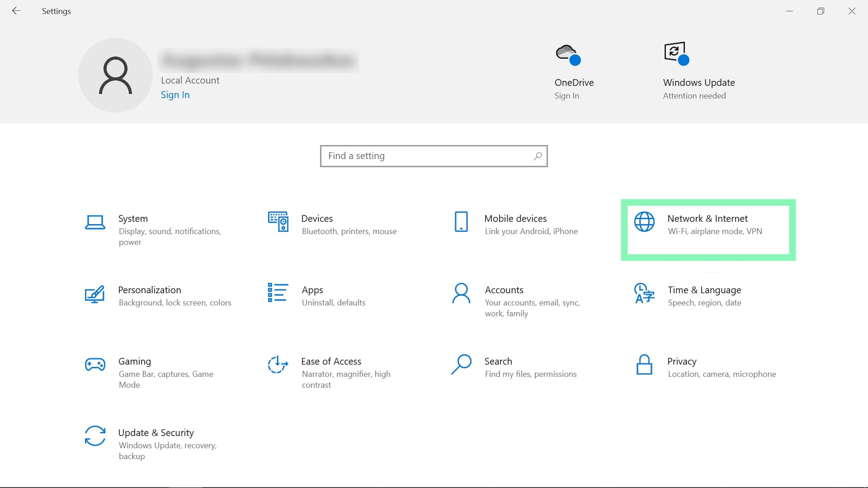Open the Personalization paintbrush icon
This screenshot has width=868, height=488.
point(95,294)
